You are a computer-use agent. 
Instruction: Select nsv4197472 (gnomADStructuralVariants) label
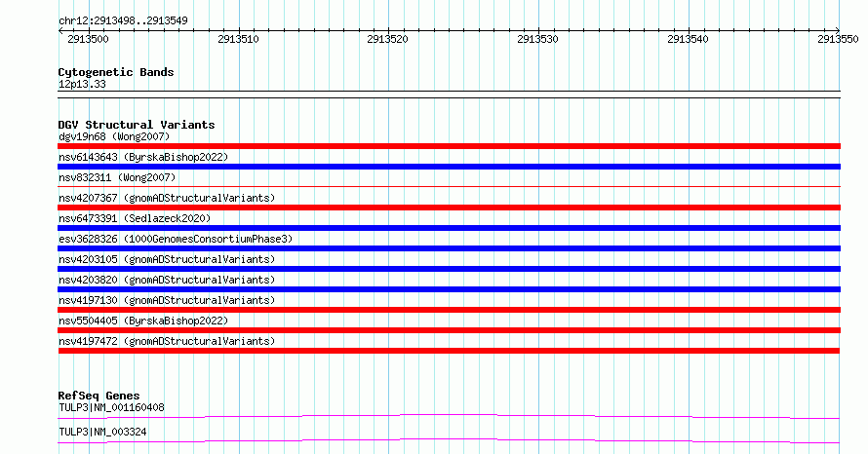[167, 341]
